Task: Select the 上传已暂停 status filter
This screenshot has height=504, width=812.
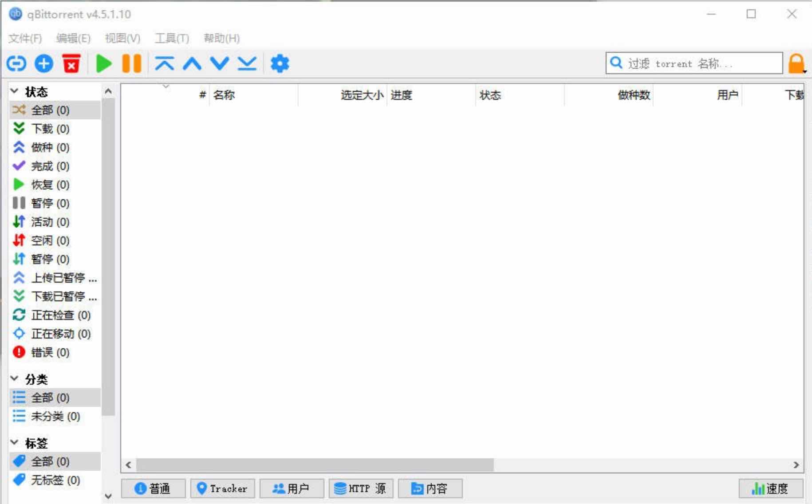Action: pos(55,278)
